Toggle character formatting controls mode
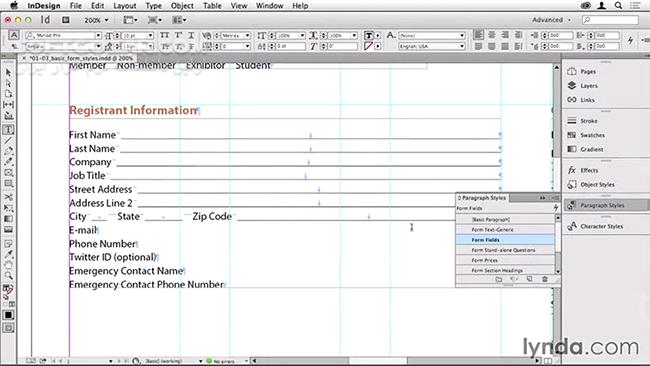Image resolution: width=650 pixels, height=366 pixels. tap(14, 35)
